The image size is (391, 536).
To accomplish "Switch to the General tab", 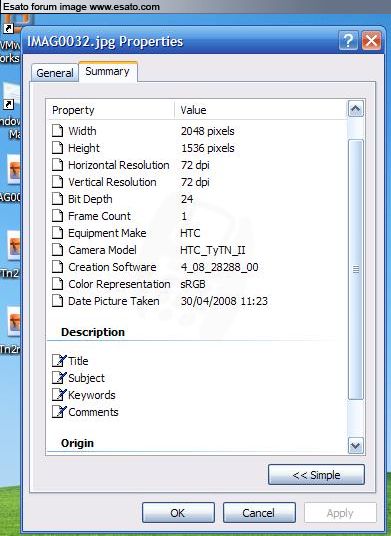I will click(x=55, y=73).
